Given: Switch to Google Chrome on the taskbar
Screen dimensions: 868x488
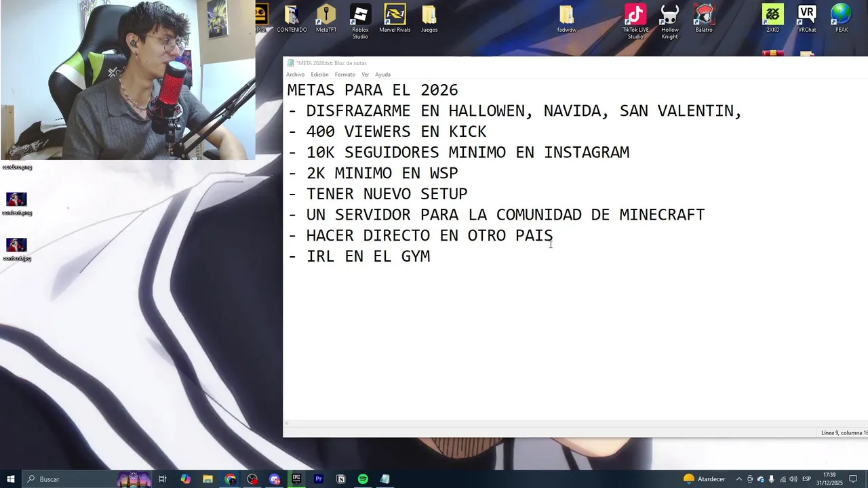Looking at the screenshot, I should coord(230,479).
